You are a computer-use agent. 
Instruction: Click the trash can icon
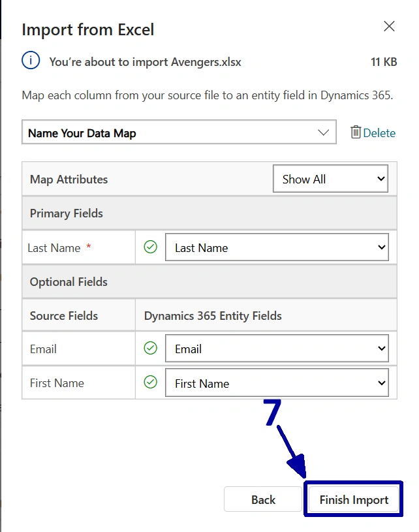[x=356, y=133]
